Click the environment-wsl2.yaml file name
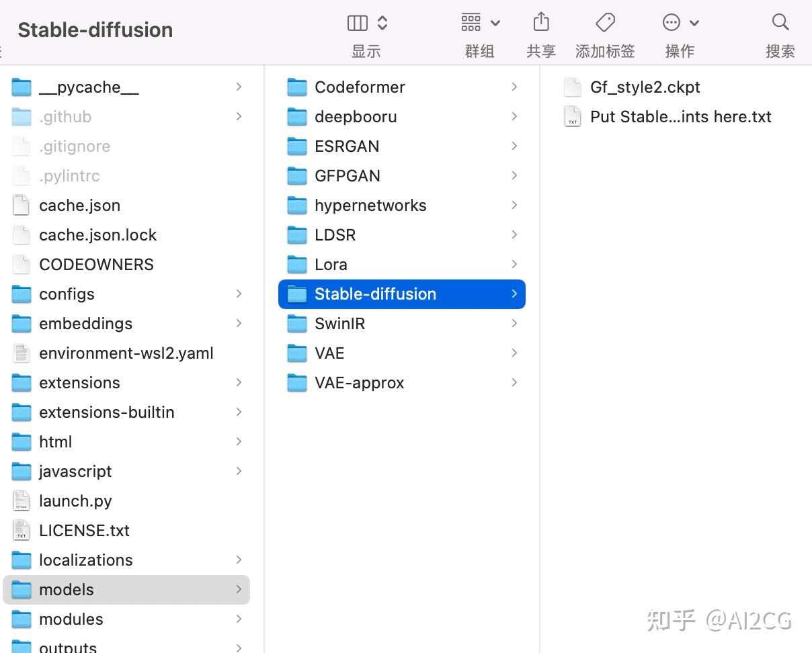Screen dimensions: 812x653 126,353
